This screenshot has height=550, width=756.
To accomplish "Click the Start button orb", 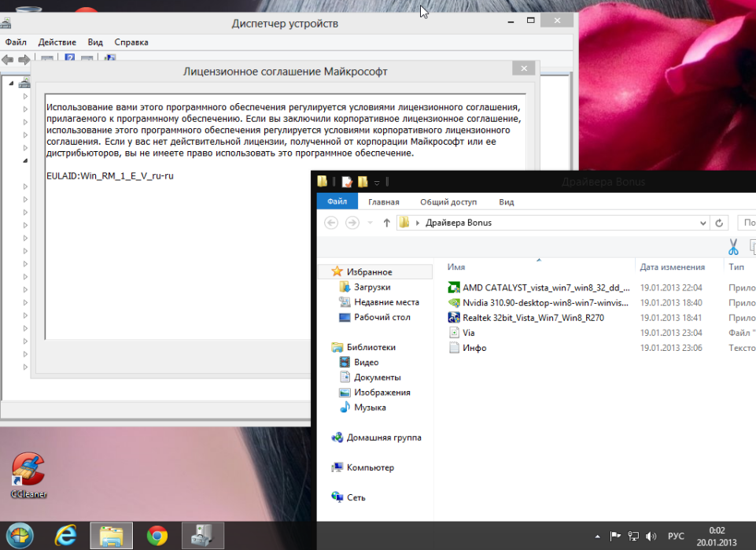I will (20, 536).
